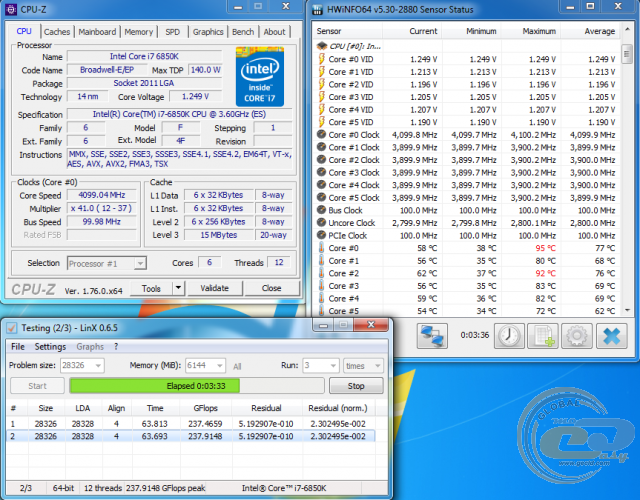Viewport: 640px width, 500px height.
Task: Click the 95 °C maximum value for Core #0
Action: click(x=545, y=248)
